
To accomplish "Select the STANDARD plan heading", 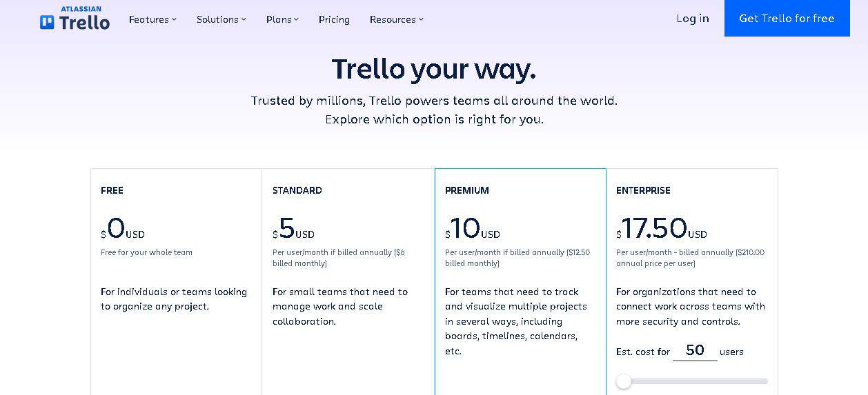I will tap(297, 190).
